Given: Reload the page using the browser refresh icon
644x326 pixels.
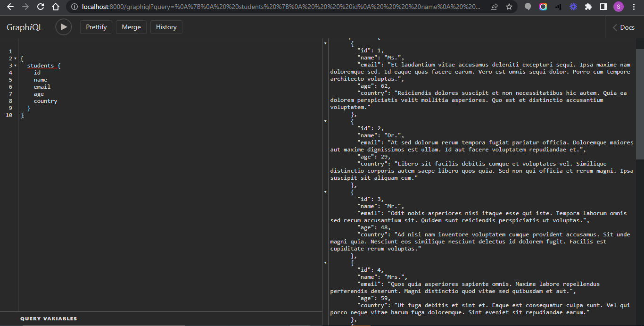Looking at the screenshot, I should pos(41,7).
